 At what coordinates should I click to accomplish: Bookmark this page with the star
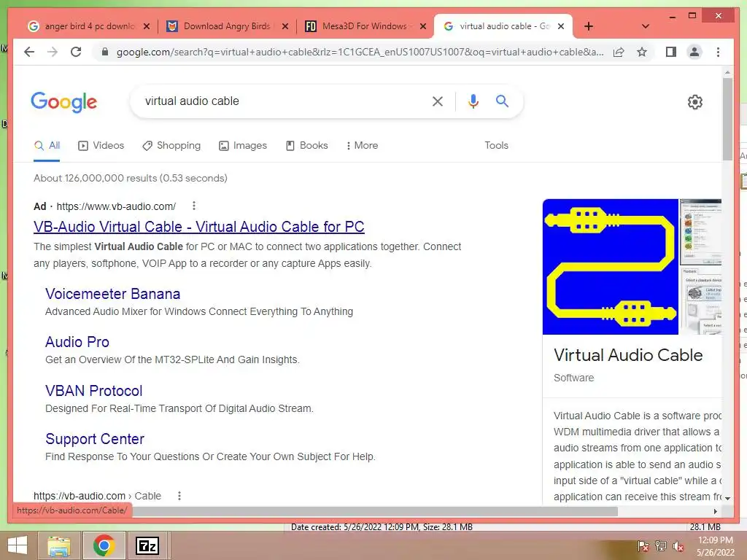[642, 52]
